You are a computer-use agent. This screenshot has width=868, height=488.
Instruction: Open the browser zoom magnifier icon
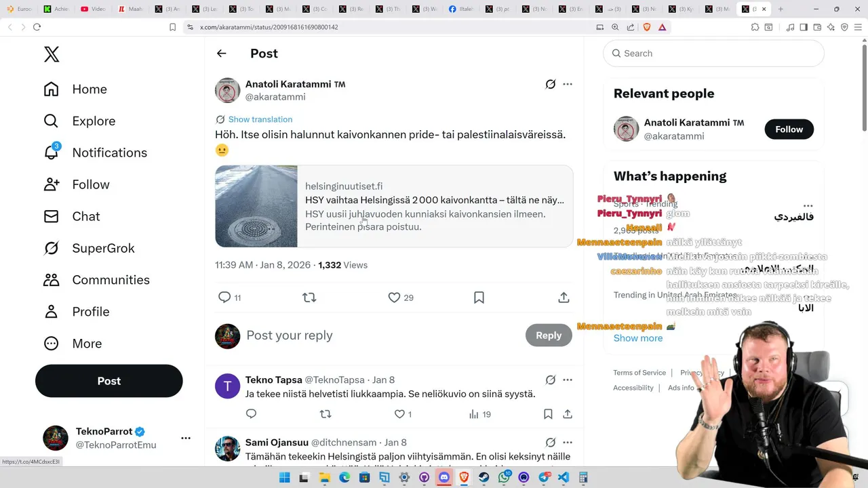615,27
